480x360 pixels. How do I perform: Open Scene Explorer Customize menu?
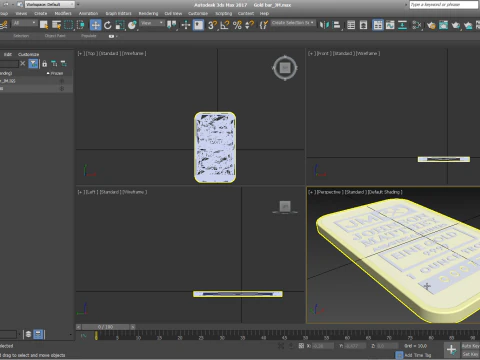coord(28,54)
